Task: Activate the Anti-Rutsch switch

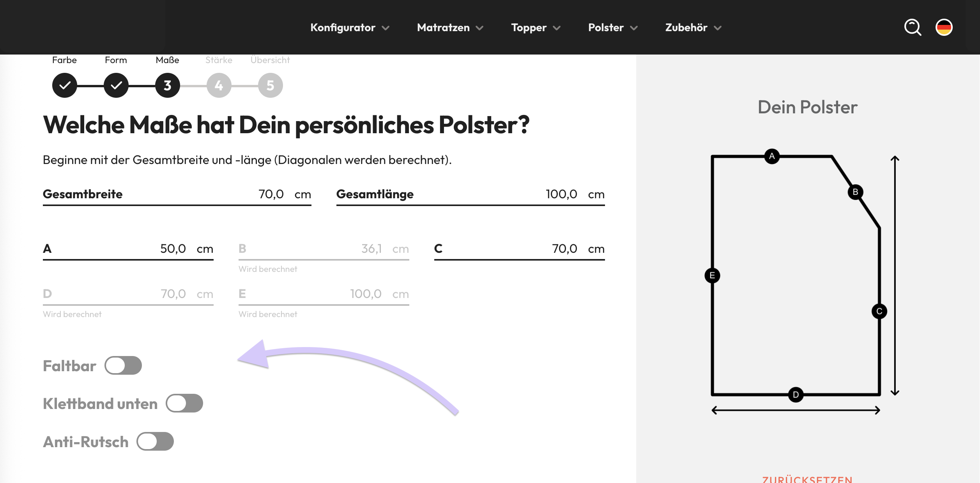Action: (x=155, y=441)
